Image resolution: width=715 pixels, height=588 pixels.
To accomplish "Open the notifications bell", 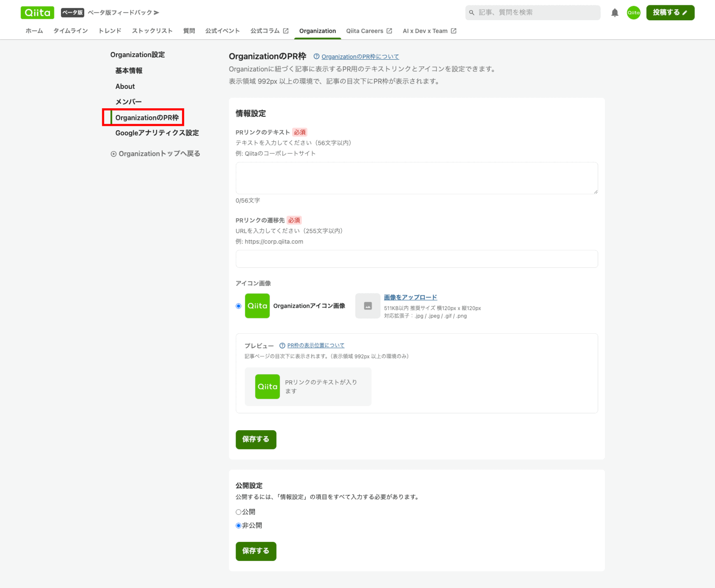I will coord(615,13).
